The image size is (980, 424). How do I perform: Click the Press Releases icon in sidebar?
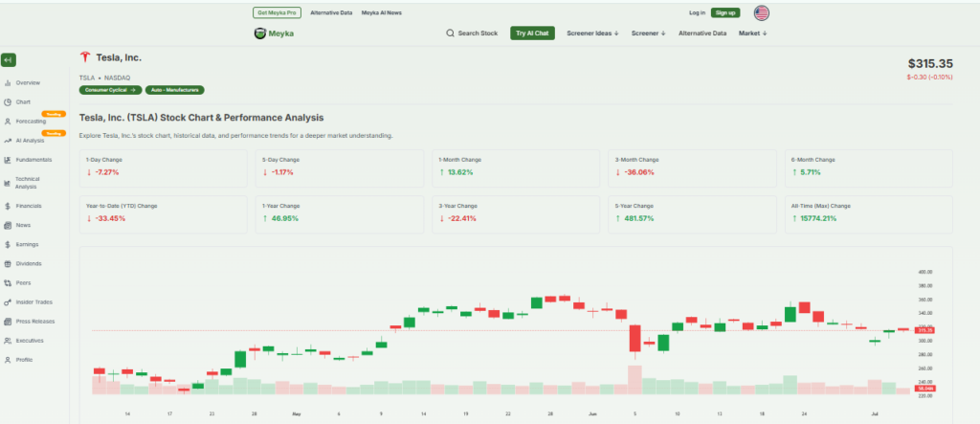[8, 322]
